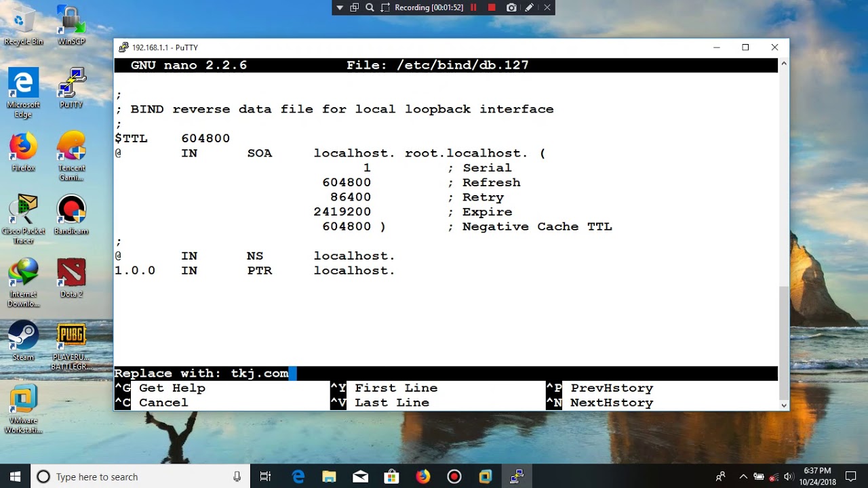The image size is (868, 488).
Task: Open the Action Center notifications
Action: pos(851,476)
